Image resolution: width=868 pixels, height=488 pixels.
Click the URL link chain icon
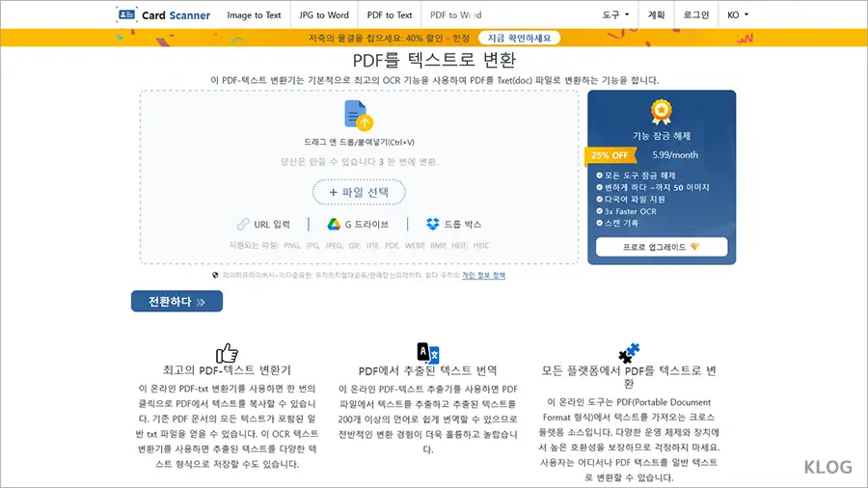(x=243, y=224)
